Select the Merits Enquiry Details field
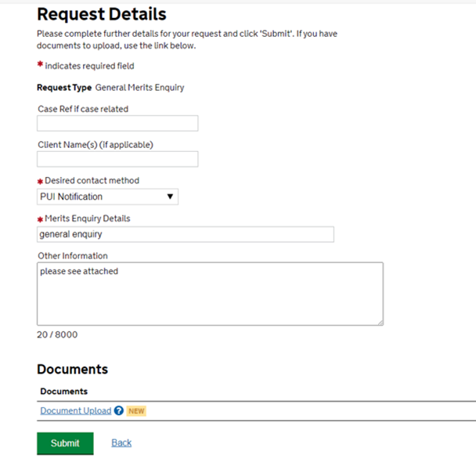Image resolution: width=476 pixels, height=466 pixels. tap(186, 234)
